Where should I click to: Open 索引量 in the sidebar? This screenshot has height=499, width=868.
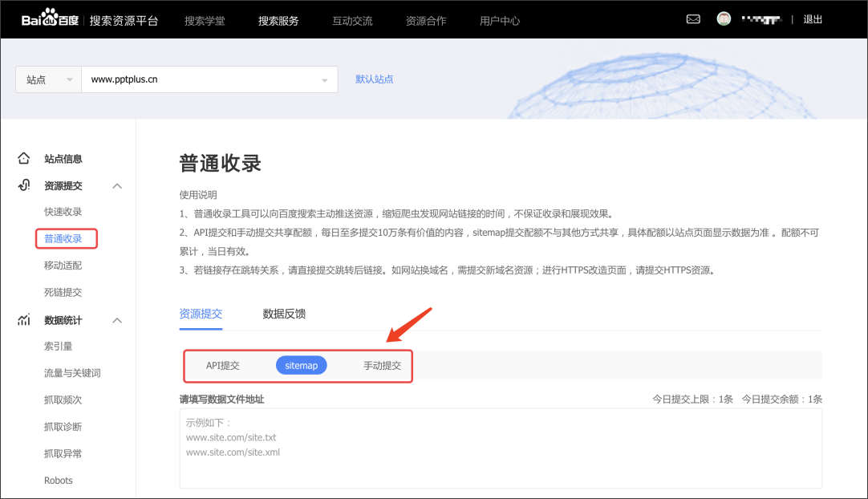pos(58,346)
